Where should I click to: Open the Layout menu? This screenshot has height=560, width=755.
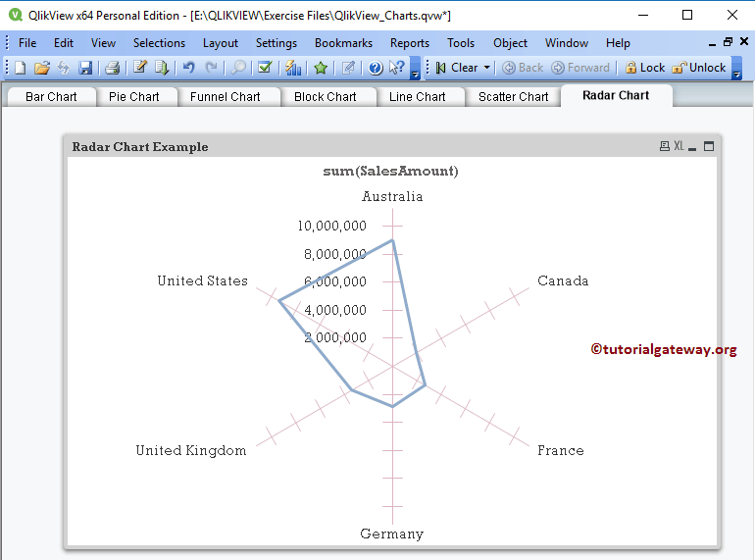(x=220, y=43)
